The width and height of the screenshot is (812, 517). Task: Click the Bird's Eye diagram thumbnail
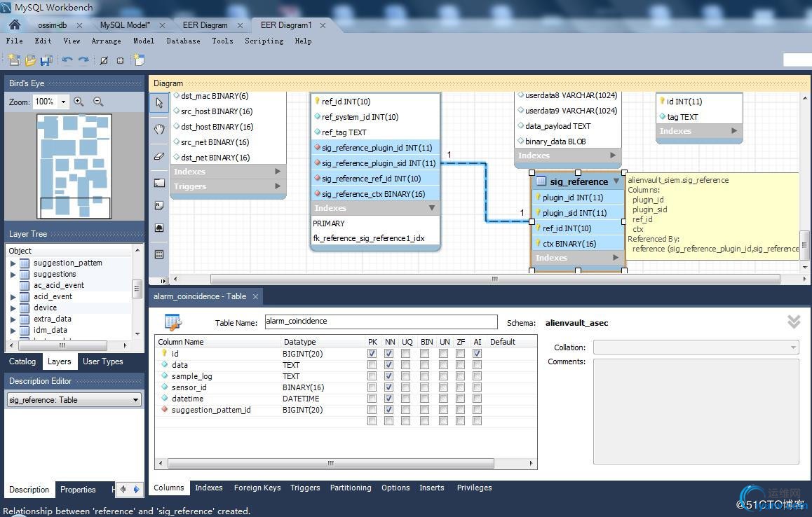point(74,166)
